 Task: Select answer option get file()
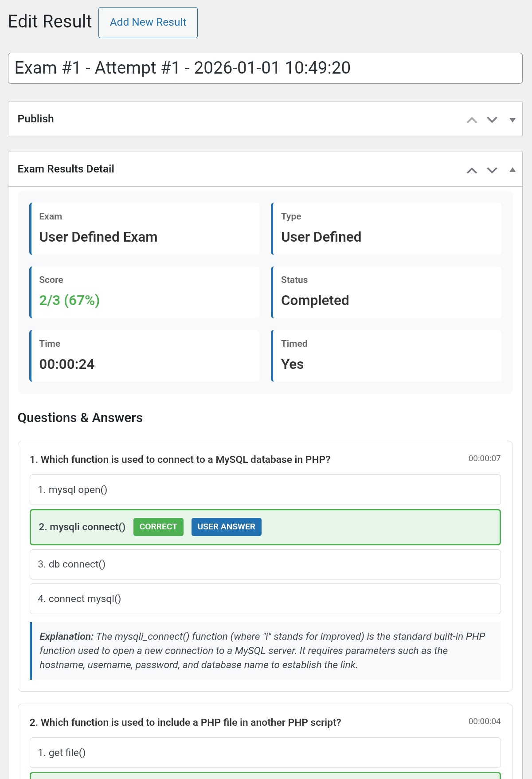coord(265,753)
